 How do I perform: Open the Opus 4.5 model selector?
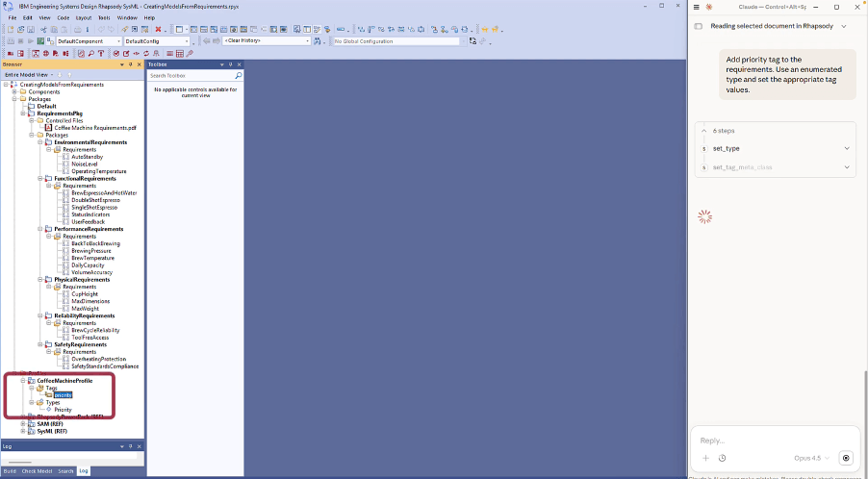click(x=811, y=458)
